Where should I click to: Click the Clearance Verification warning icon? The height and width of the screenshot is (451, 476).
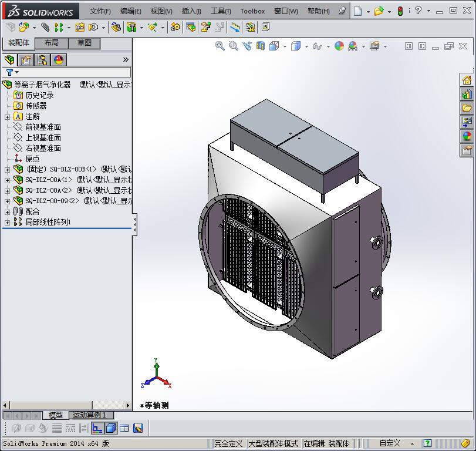(x=251, y=28)
